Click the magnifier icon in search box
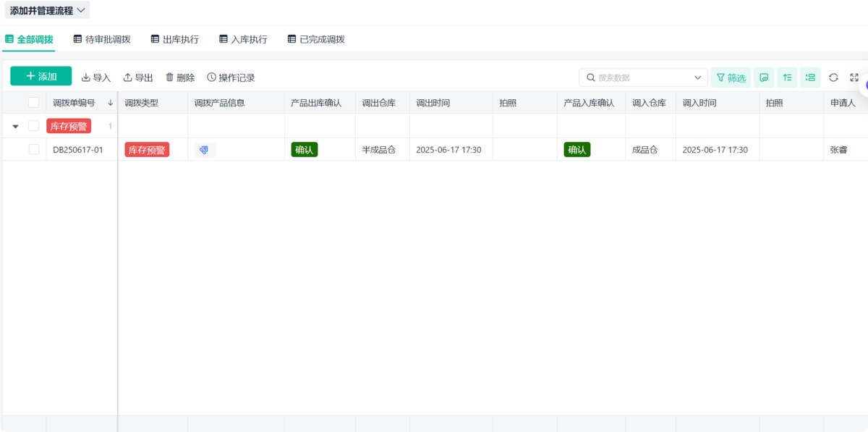Screen dimensions: 868x432 coord(591,77)
